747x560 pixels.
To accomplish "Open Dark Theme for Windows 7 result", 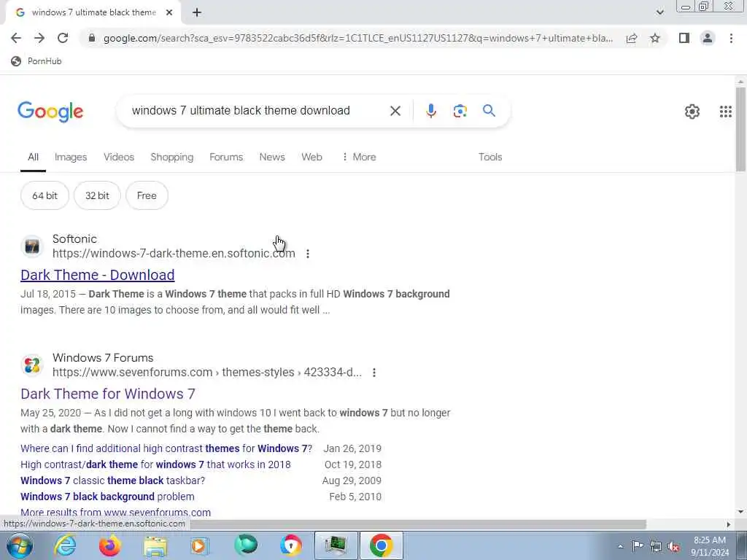I will tap(108, 394).
